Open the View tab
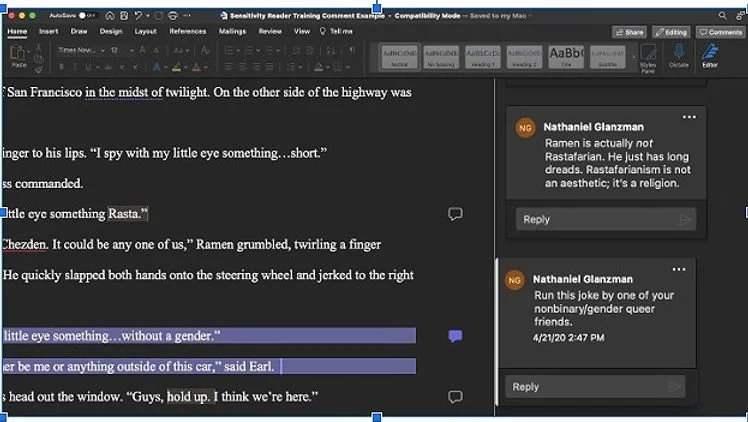 [x=301, y=31]
